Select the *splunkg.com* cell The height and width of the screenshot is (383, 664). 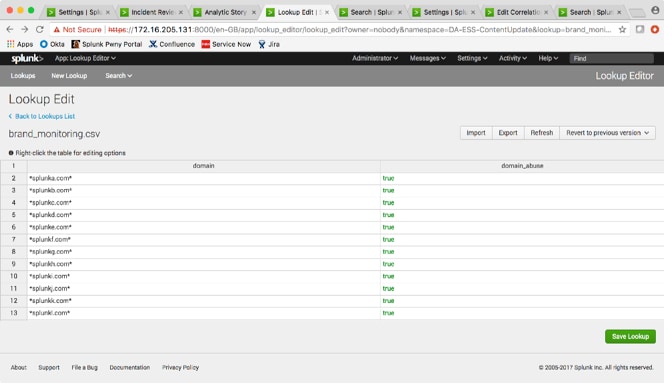pos(204,252)
